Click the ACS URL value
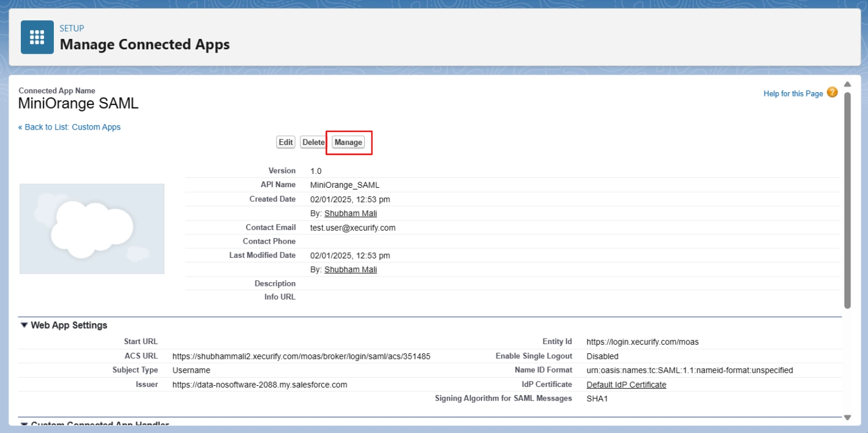The image size is (868, 433). tap(302, 356)
